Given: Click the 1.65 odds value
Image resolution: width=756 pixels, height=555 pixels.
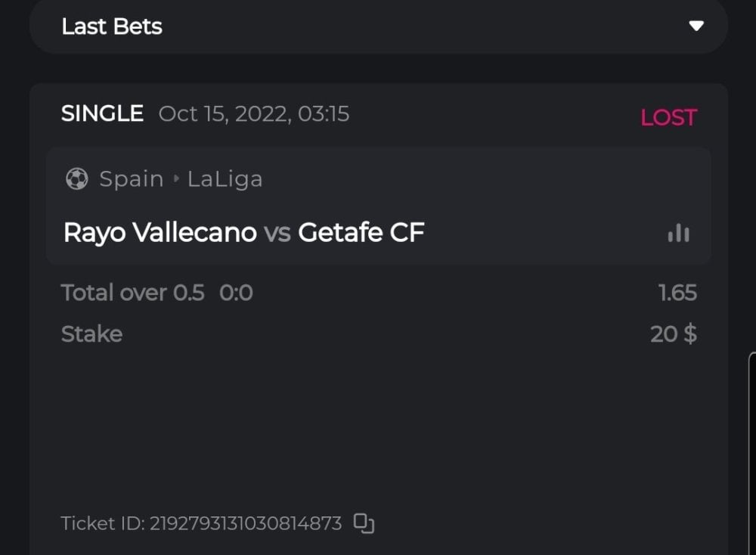Looking at the screenshot, I should [x=677, y=293].
